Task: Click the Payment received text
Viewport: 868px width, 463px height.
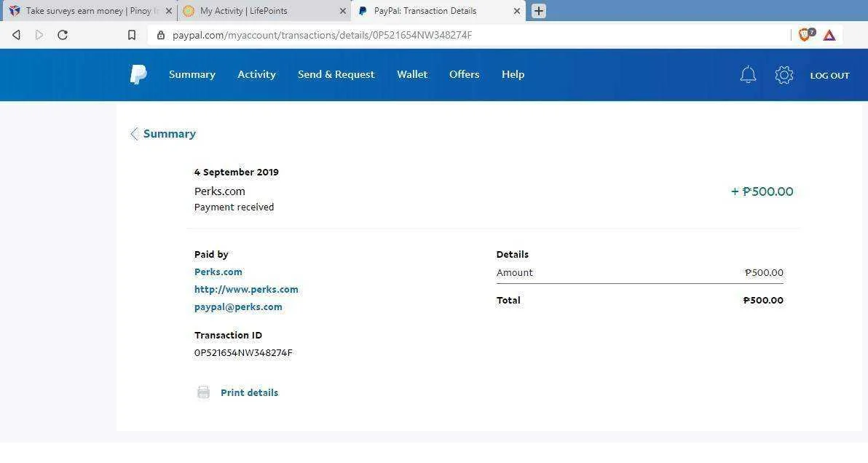Action: click(234, 207)
